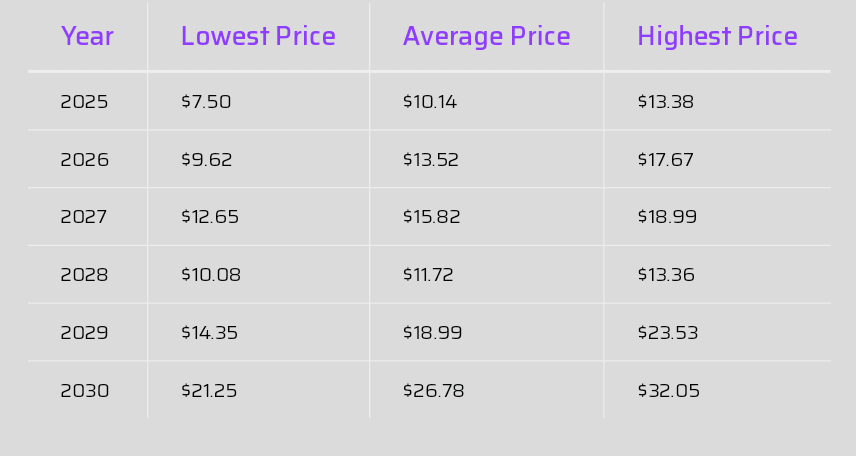Click the $7.50 lowest price value

coord(206,102)
